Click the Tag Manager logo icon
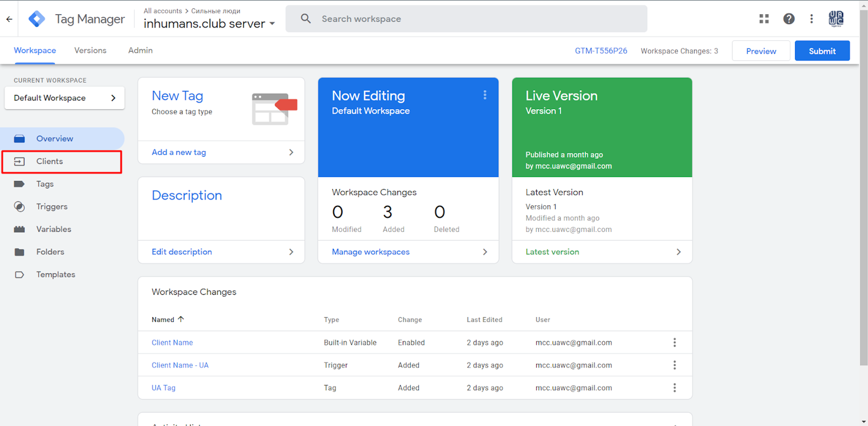This screenshot has height=426, width=868. pyautogui.click(x=37, y=19)
